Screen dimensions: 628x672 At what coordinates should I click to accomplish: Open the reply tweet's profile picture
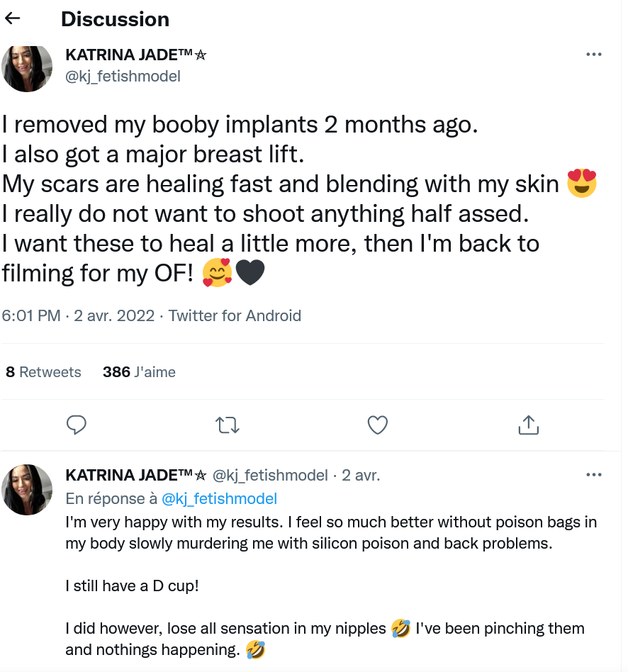[28, 489]
